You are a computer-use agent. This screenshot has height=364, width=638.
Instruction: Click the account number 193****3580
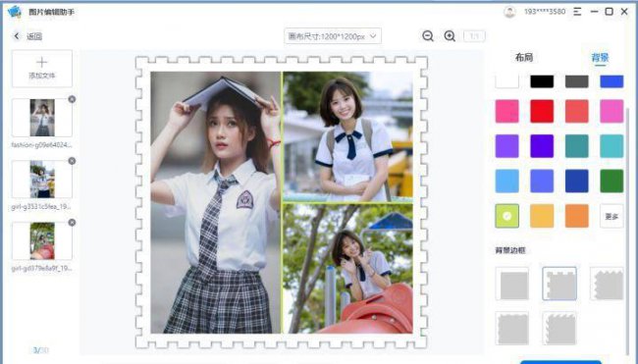pos(545,12)
